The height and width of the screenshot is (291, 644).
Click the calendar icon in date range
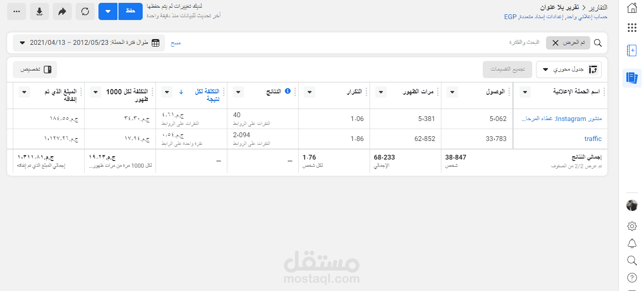(156, 43)
